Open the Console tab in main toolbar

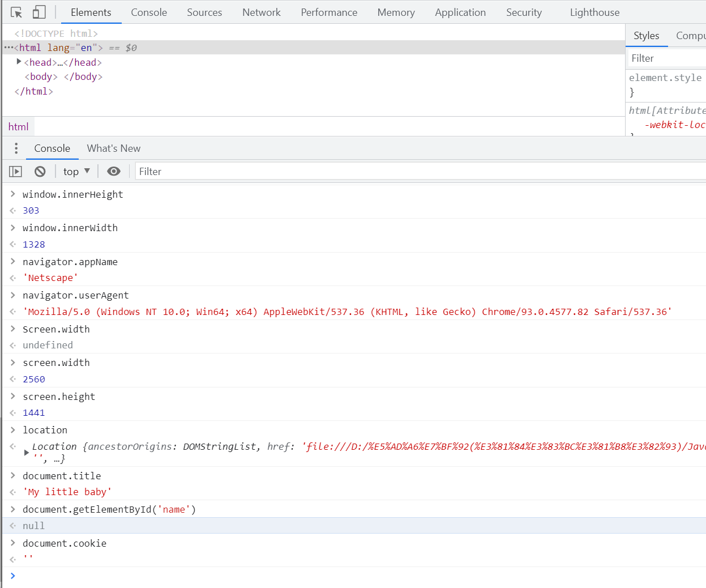click(149, 12)
